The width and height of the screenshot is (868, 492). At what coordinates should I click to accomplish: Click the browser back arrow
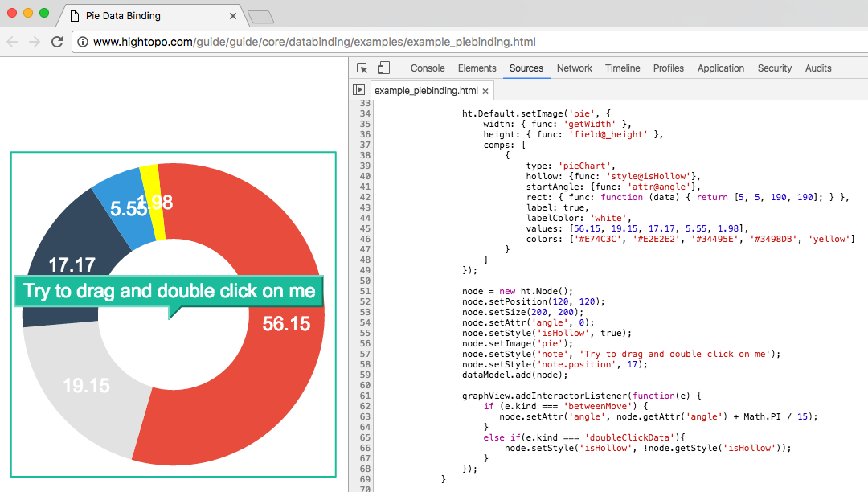tap(12, 42)
